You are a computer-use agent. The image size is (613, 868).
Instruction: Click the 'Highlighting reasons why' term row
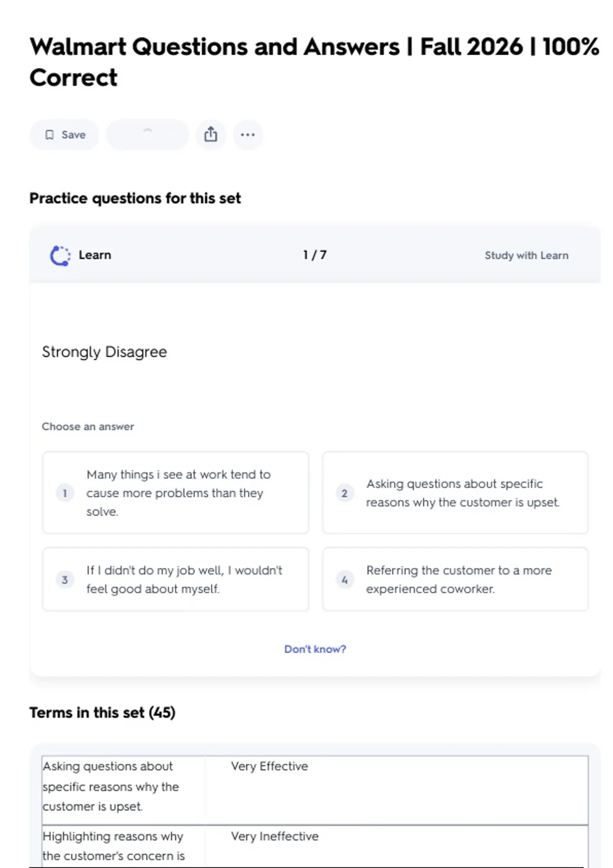pos(113,846)
